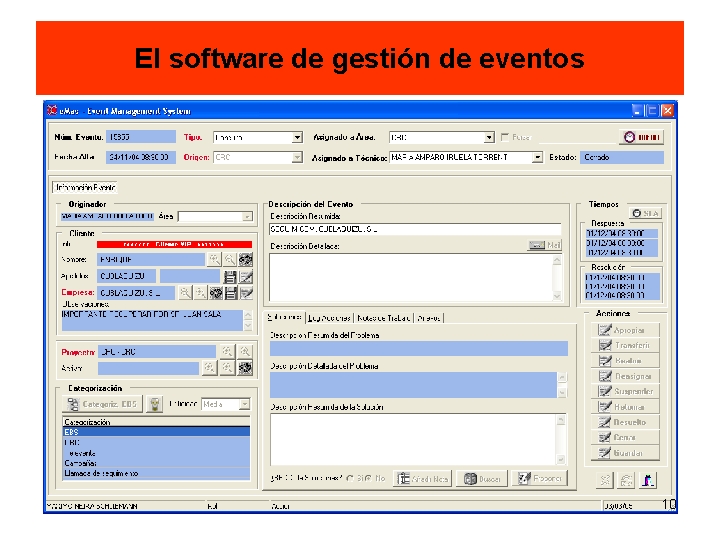Screen dimensions: 720x540
Task: Click the Mail envelope button above Descripción Detallada
Action: click(545, 245)
